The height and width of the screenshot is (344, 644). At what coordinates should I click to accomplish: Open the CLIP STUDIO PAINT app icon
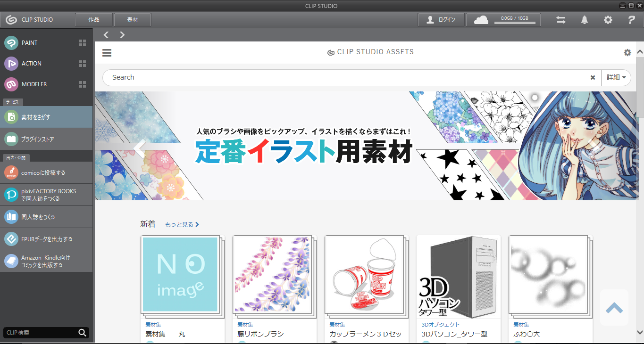pyautogui.click(x=11, y=43)
